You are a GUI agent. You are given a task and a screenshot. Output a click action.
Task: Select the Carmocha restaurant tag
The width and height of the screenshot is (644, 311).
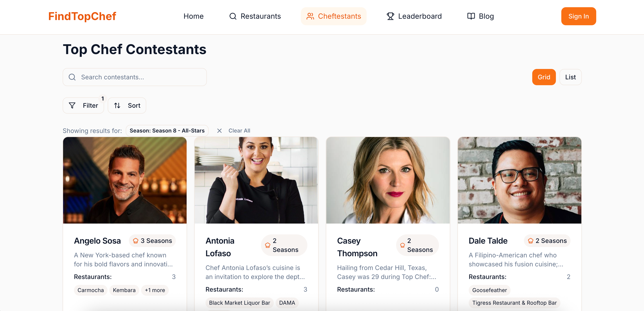pos(91,290)
